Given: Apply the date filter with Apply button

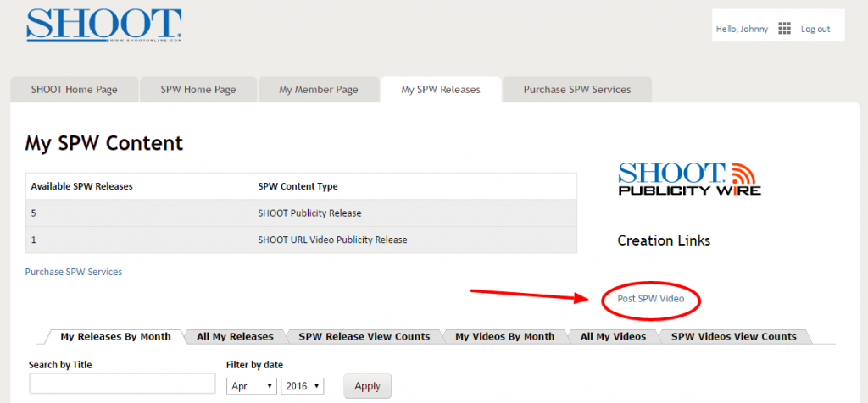Looking at the screenshot, I should [x=368, y=386].
